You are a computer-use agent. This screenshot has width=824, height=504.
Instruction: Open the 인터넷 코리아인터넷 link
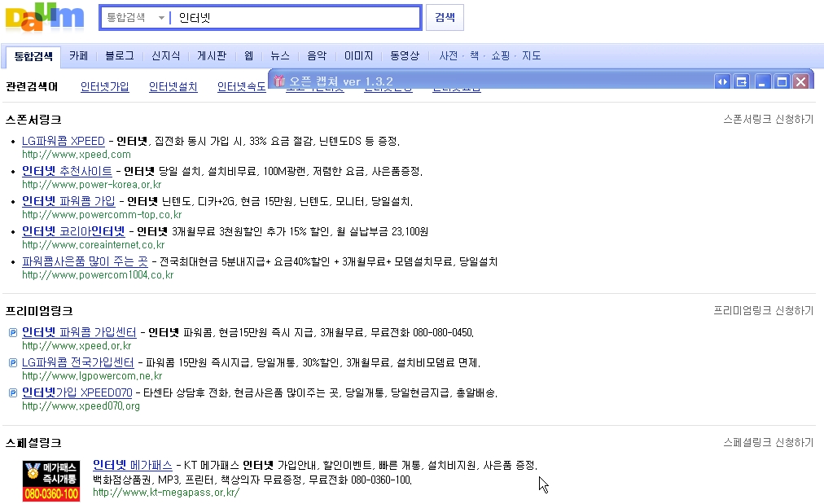pyautogui.click(x=73, y=230)
